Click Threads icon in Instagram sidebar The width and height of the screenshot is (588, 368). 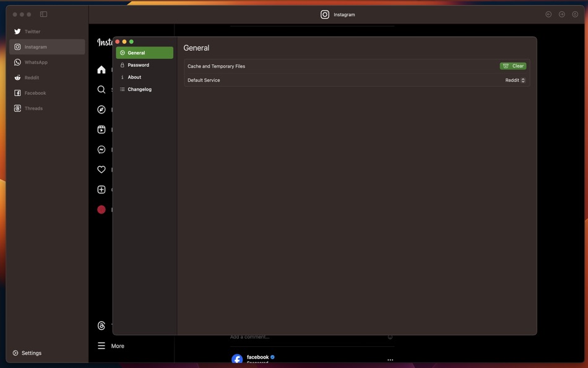coord(102,326)
